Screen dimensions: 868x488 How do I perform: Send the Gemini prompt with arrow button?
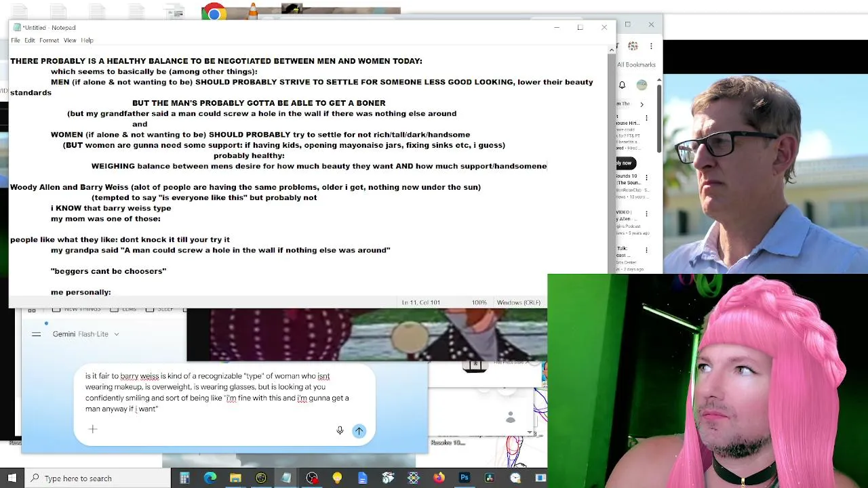(359, 430)
